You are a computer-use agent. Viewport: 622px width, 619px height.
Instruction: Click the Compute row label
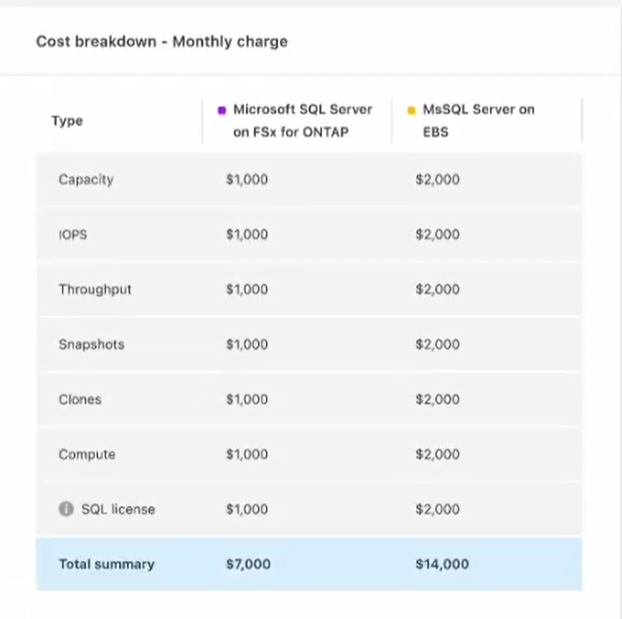[x=87, y=455]
